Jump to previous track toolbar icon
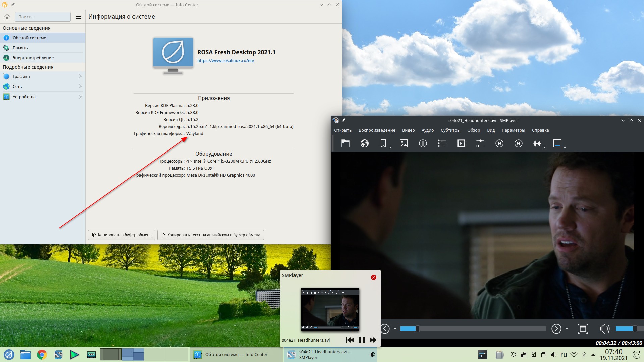 (499, 144)
